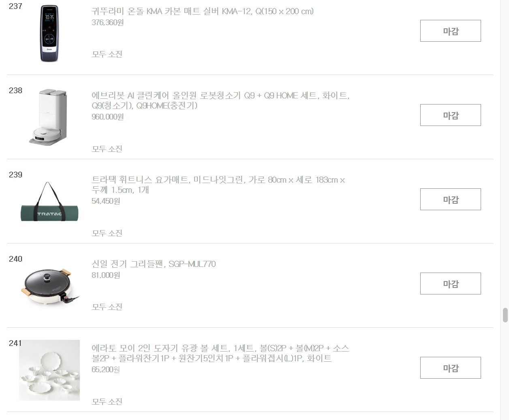Click the 960,000원 price of robot vacuum
This screenshot has height=420, width=509.
tap(108, 117)
